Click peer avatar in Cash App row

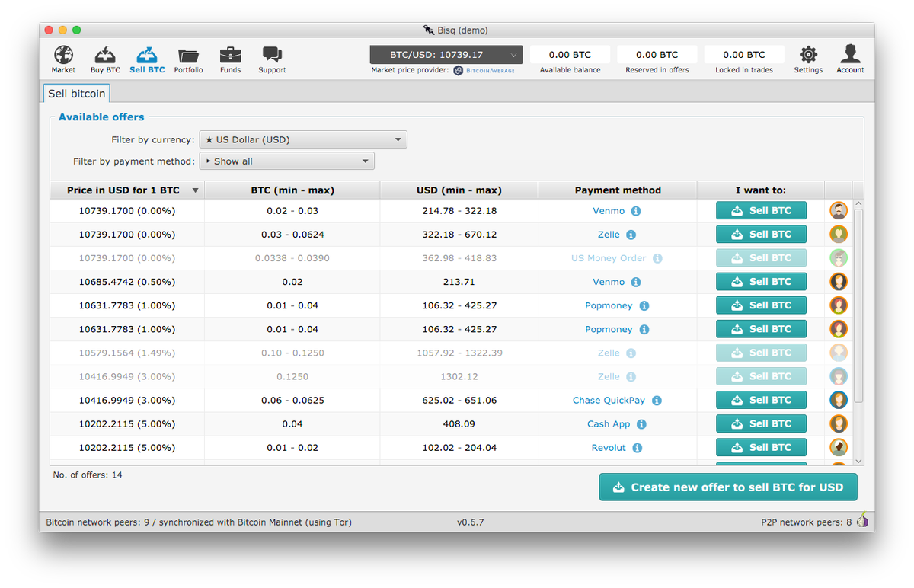[x=839, y=423]
